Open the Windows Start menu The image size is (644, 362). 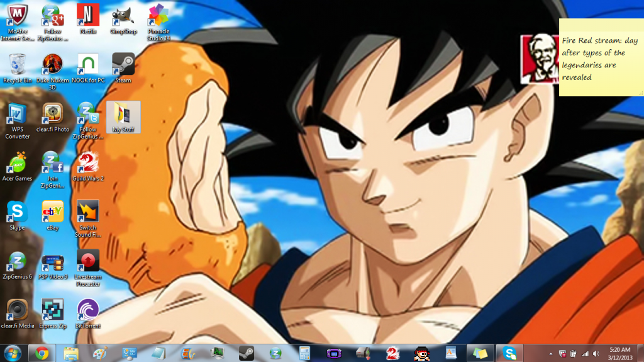click(13, 353)
